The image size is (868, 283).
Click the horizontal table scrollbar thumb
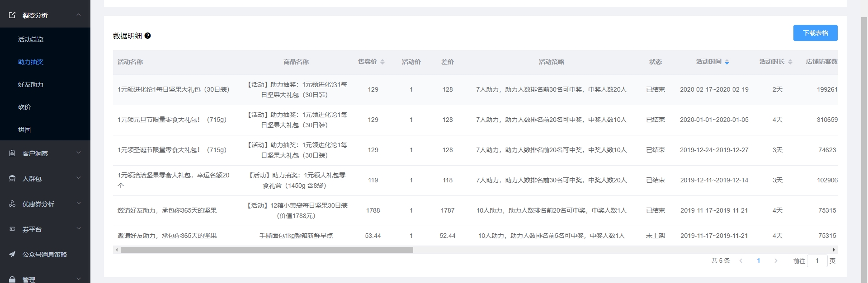267,250
